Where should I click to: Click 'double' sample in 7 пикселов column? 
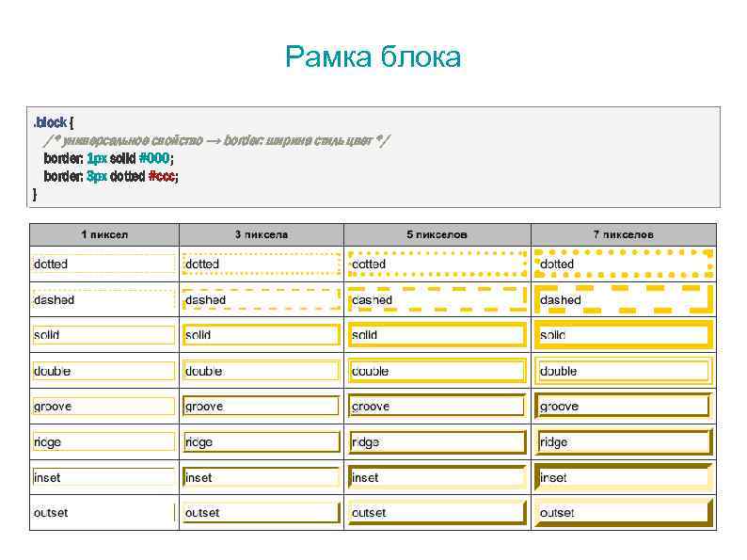[624, 371]
